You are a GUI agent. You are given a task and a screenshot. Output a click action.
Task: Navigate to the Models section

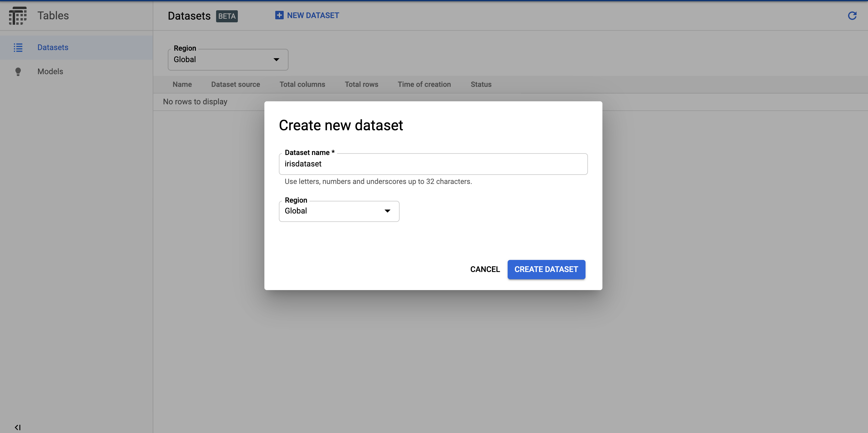50,71
